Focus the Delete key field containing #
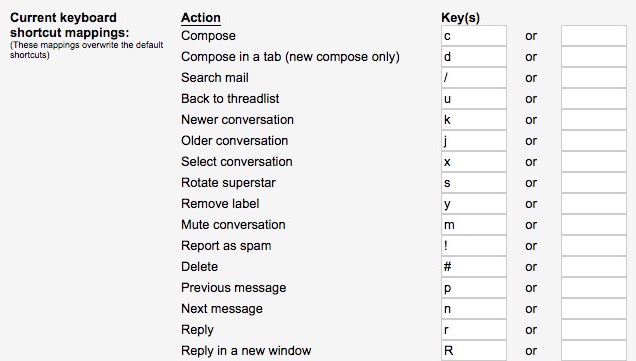The width and height of the screenshot is (636, 361). click(x=474, y=266)
